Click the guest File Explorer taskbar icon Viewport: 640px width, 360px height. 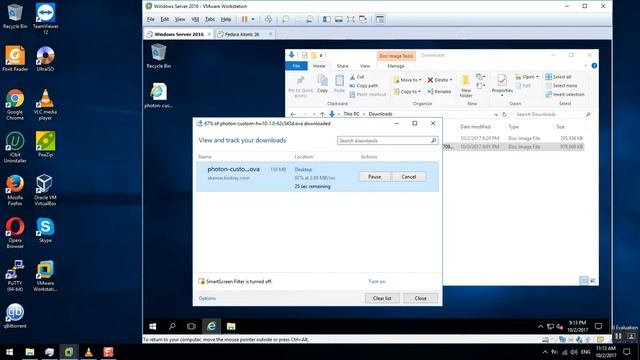(231, 326)
